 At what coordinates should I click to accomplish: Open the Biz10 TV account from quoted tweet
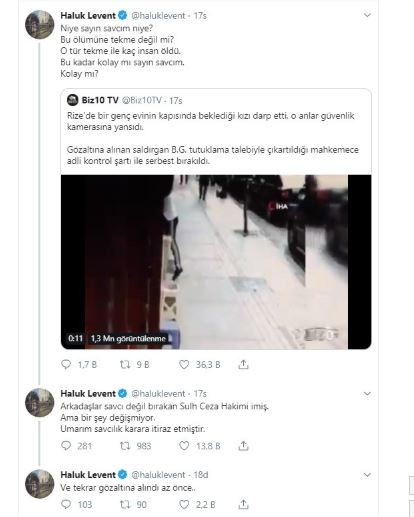100,100
